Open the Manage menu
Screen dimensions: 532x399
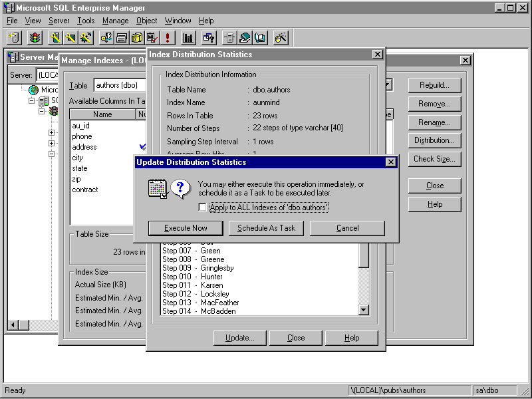[115, 21]
